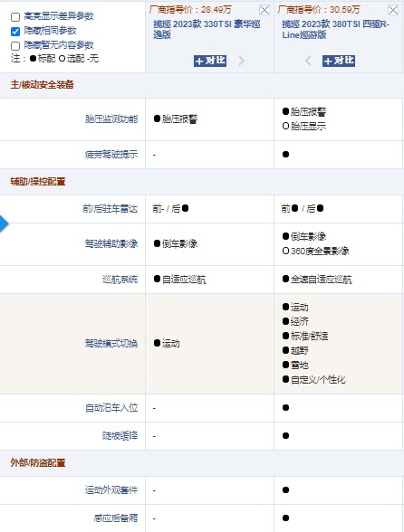Select 主/被动安全装备 section header
This screenshot has height=532, width=404.
point(43,85)
